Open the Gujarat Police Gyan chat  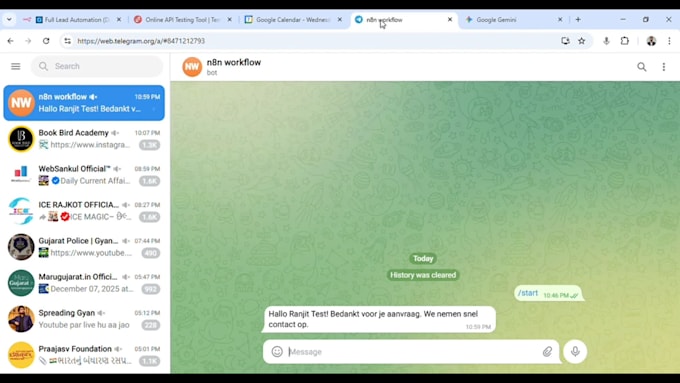[x=84, y=247]
